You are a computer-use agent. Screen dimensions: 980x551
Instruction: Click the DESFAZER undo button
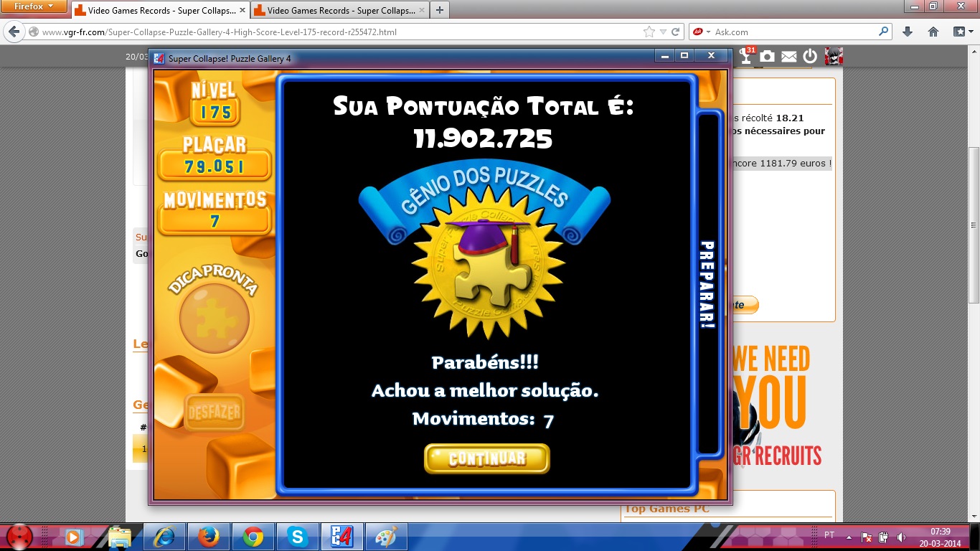point(214,413)
